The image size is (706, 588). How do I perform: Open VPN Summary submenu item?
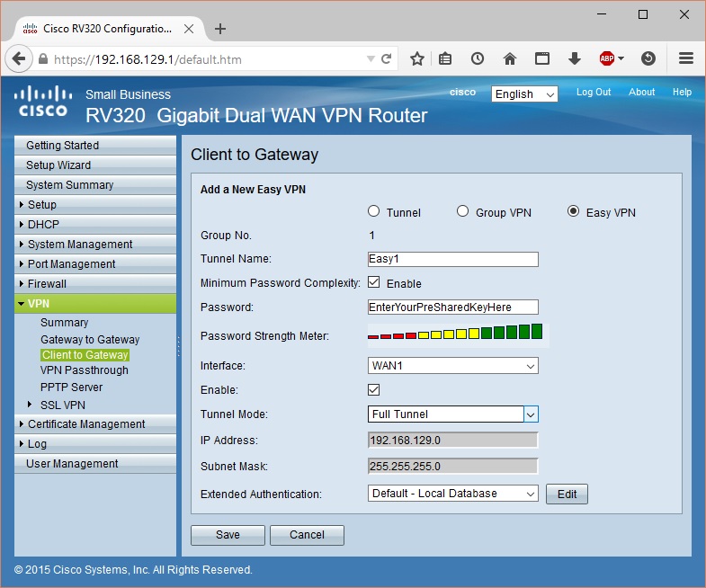[x=65, y=323]
